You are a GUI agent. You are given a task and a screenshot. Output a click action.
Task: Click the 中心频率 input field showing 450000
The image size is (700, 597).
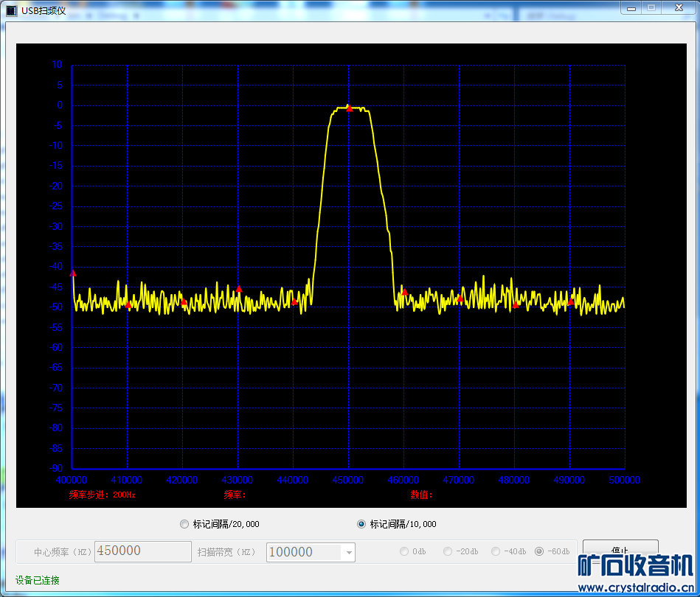tap(143, 551)
